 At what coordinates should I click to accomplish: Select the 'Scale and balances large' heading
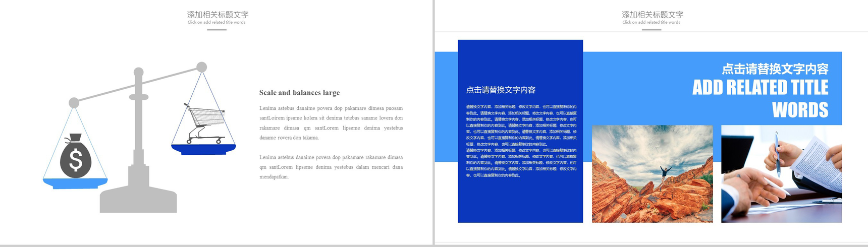299,93
